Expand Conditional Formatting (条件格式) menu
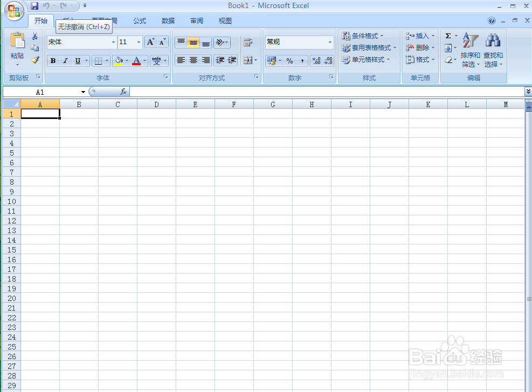This screenshot has width=532, height=392. [x=363, y=36]
